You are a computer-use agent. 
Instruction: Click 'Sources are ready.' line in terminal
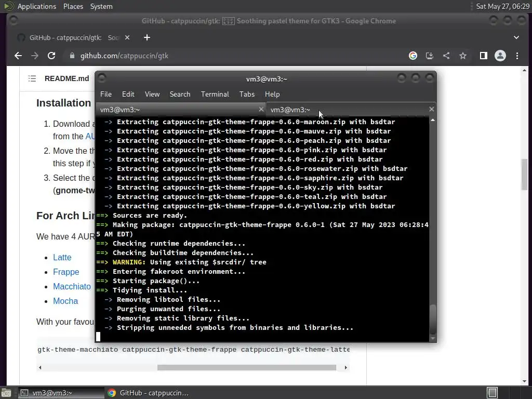(x=150, y=216)
